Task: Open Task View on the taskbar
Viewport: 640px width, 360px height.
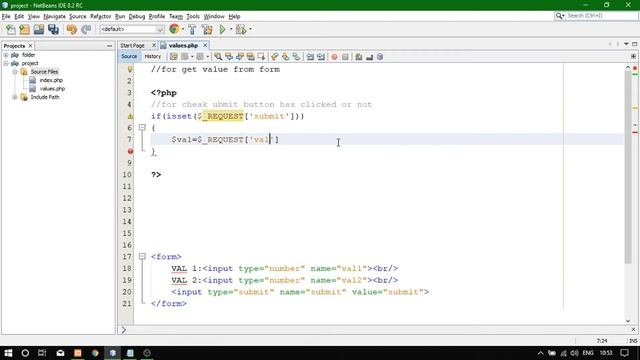Action: coord(42,353)
